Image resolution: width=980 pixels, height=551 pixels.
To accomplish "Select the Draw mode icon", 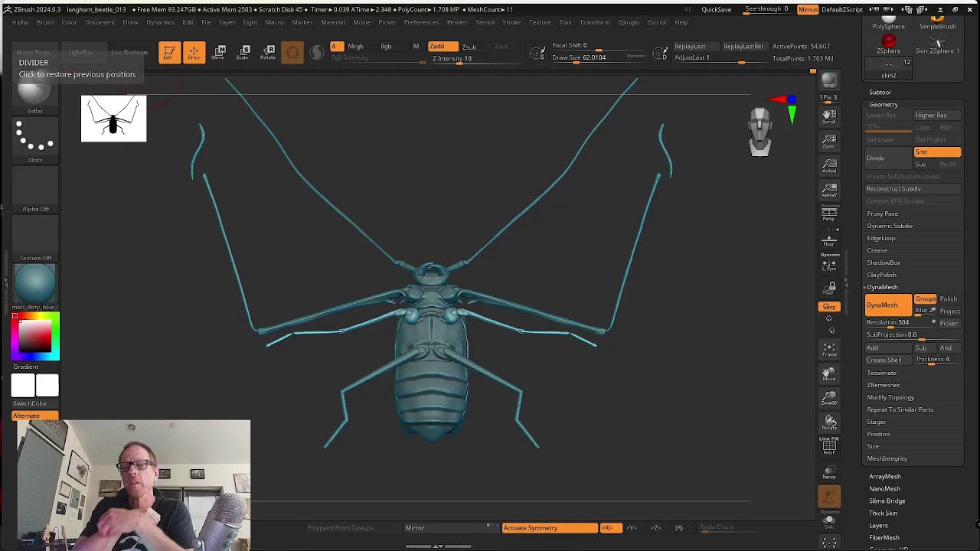I will (194, 52).
